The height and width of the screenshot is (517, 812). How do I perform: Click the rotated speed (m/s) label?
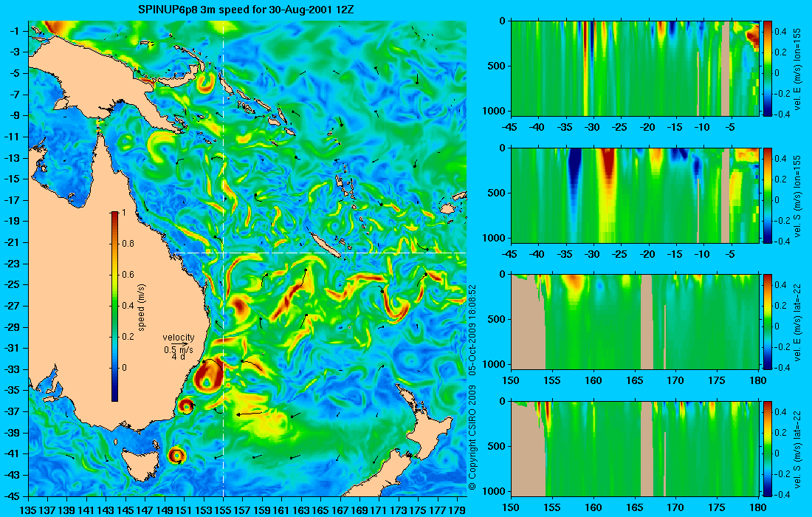tap(142, 307)
